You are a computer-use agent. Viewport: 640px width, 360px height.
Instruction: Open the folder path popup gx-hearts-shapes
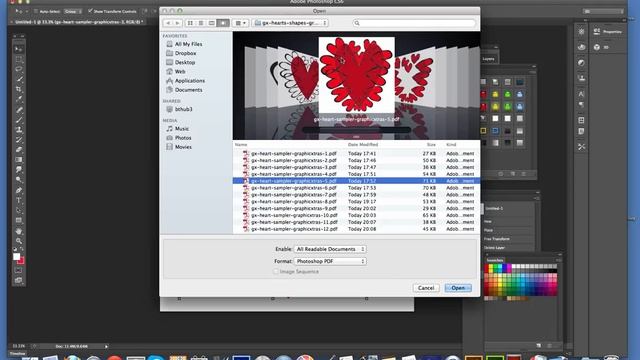(290, 23)
